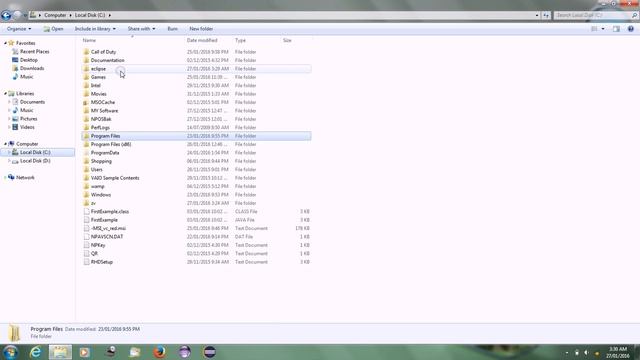Viewport: 640px width, 360px height.
Task: Collapse the Computer tree node
Action: point(5,144)
